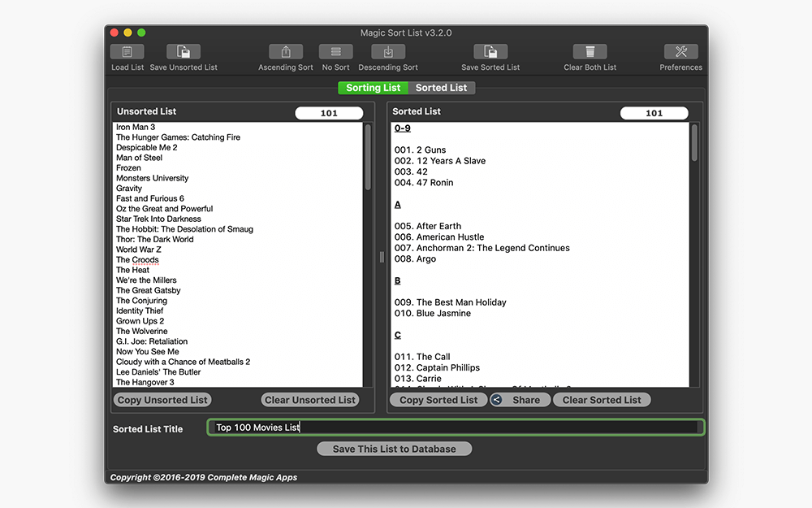Viewport: 812px width, 508px height.
Task: Apply Descending Sort via toolbar icon
Action: click(x=388, y=51)
